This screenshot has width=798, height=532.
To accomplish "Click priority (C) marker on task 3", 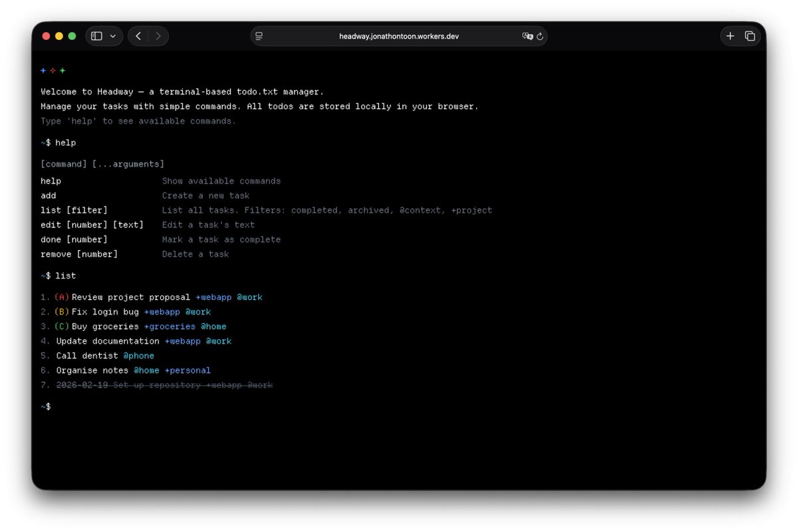I will point(62,327).
